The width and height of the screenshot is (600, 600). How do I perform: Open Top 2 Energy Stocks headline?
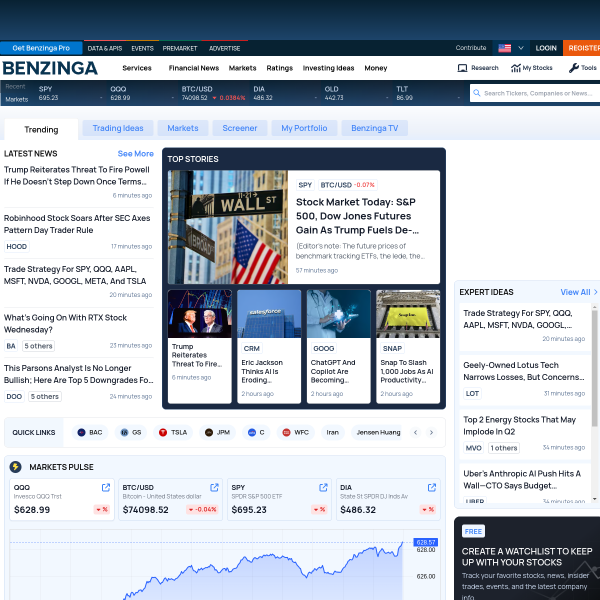[x=520, y=426]
